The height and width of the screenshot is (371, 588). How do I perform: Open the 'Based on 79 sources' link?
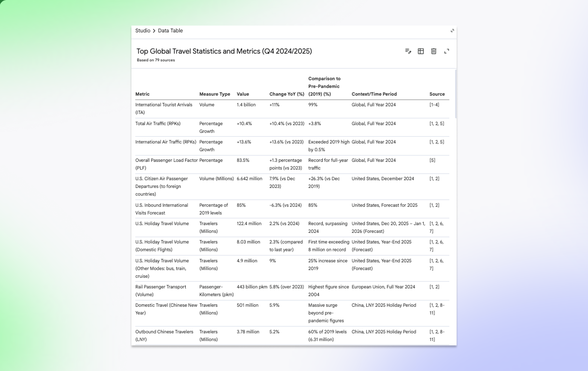point(156,60)
